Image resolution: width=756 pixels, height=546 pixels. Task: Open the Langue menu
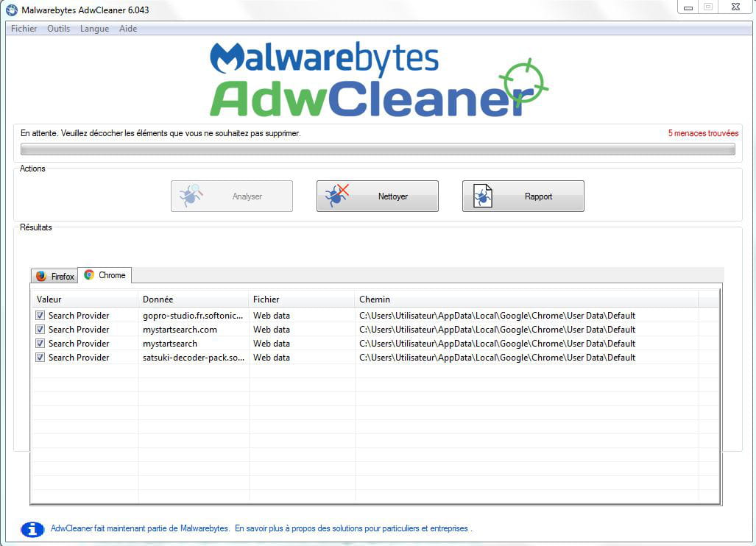click(x=94, y=29)
